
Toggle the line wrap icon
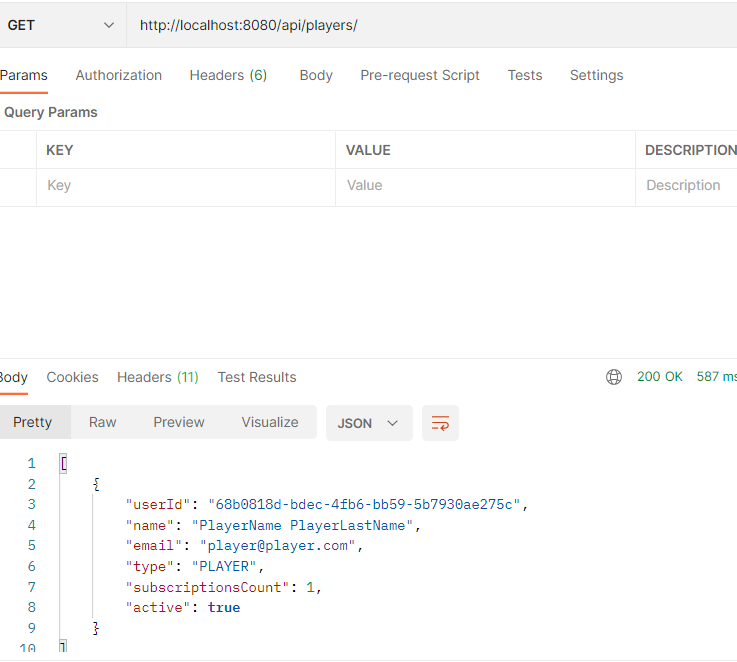point(440,423)
